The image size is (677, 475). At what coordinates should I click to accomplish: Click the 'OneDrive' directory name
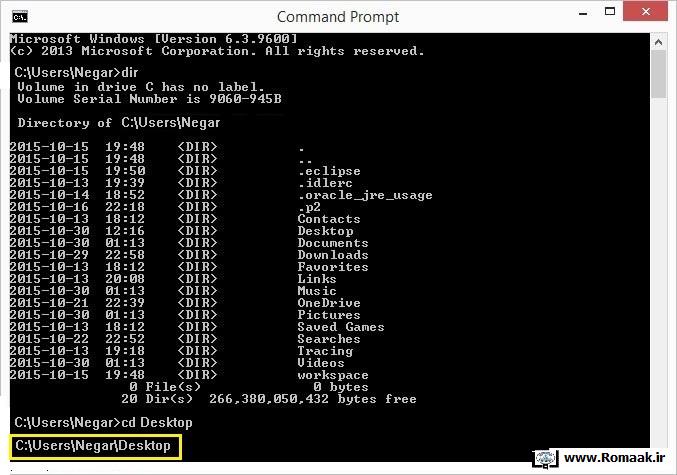(329, 303)
